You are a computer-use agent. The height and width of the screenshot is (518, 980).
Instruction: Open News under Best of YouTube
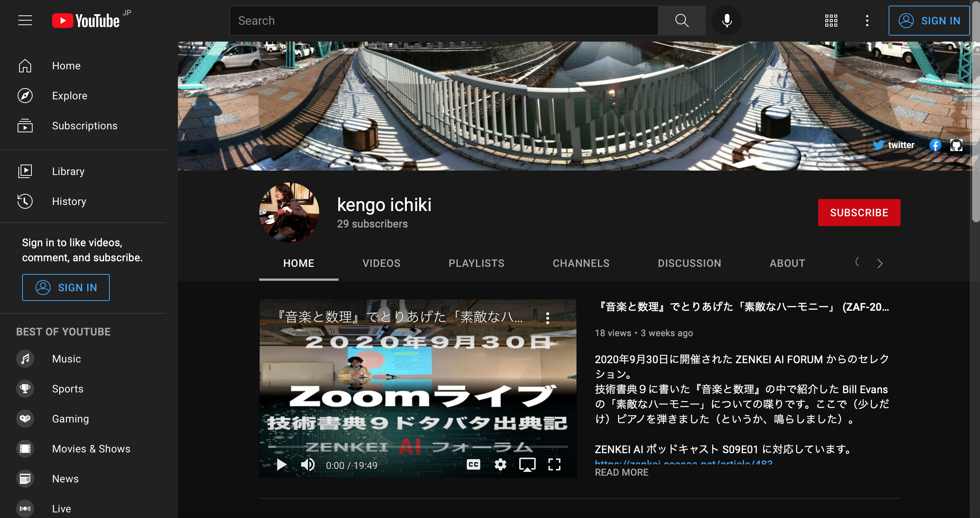tap(83, 479)
